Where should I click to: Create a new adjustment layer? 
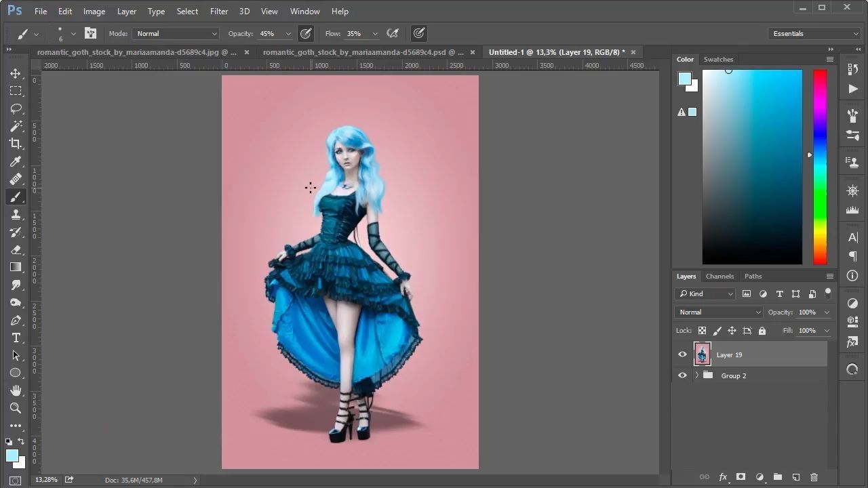pyautogui.click(x=759, y=477)
